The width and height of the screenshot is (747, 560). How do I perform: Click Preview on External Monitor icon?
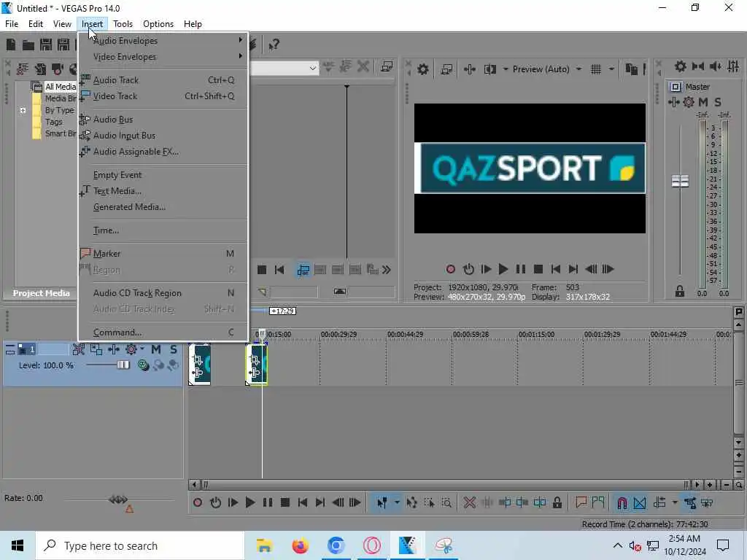point(446,69)
